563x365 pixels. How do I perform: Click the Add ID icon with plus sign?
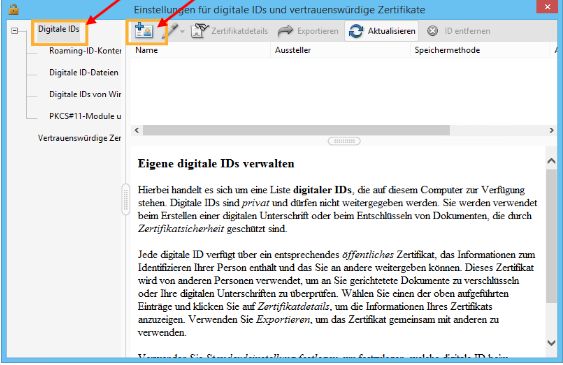tap(144, 31)
